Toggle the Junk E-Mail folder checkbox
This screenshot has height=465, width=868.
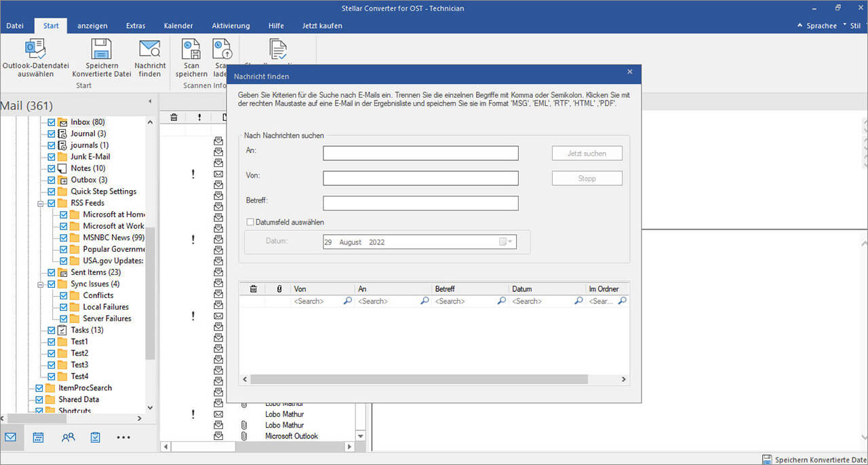[x=52, y=157]
